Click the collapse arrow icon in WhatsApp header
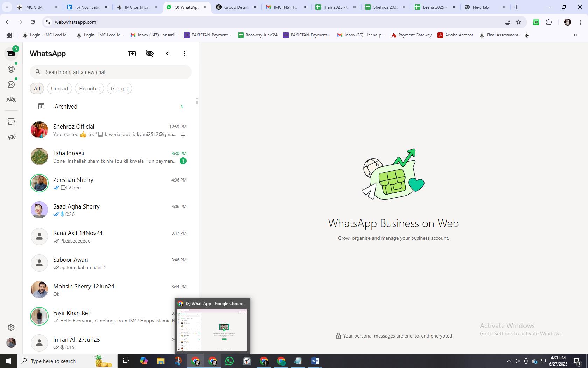The width and height of the screenshot is (588, 368). [x=167, y=54]
